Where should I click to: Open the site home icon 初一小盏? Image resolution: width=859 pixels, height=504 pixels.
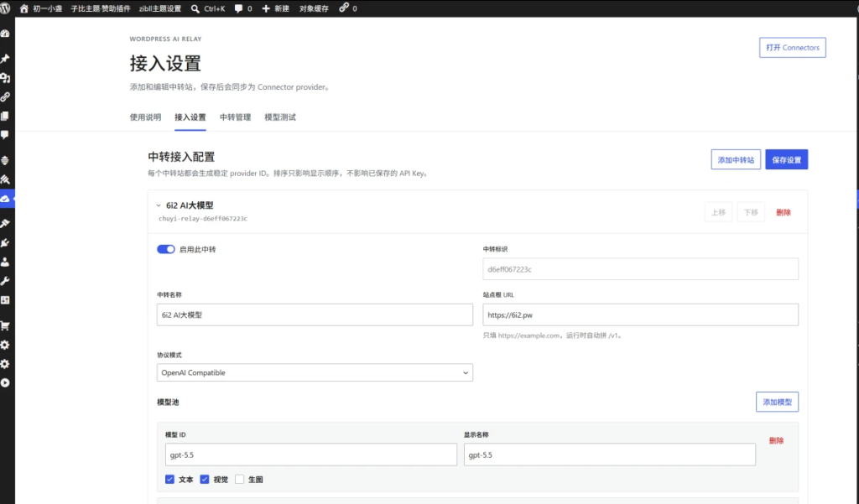40,8
